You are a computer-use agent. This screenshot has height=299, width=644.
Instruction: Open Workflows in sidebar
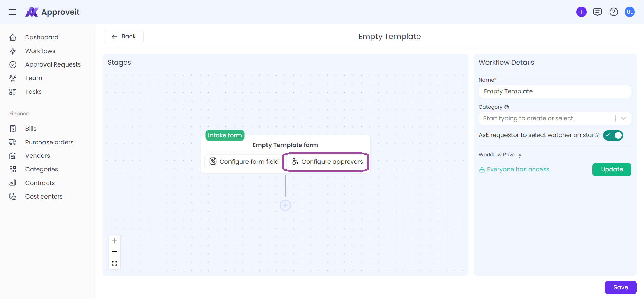click(40, 51)
